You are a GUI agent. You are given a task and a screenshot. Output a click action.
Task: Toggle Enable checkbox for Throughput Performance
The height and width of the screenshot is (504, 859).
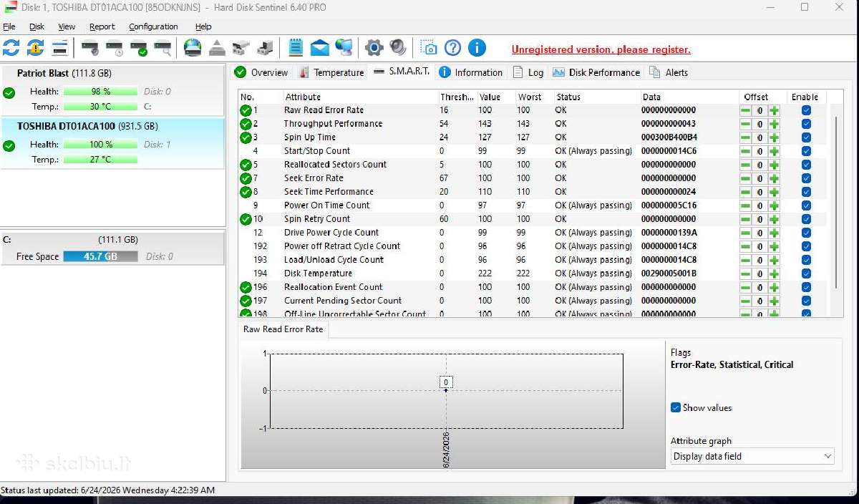click(807, 124)
